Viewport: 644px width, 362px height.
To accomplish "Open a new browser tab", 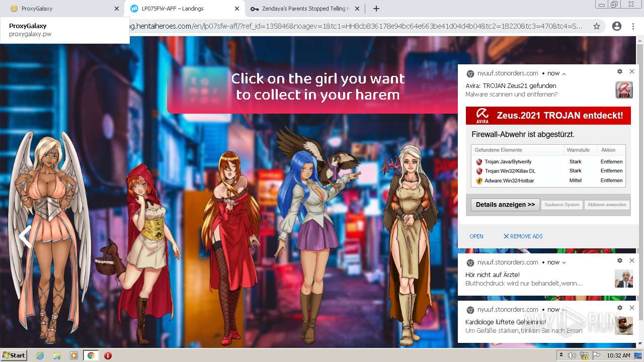I will pyautogui.click(x=376, y=9).
